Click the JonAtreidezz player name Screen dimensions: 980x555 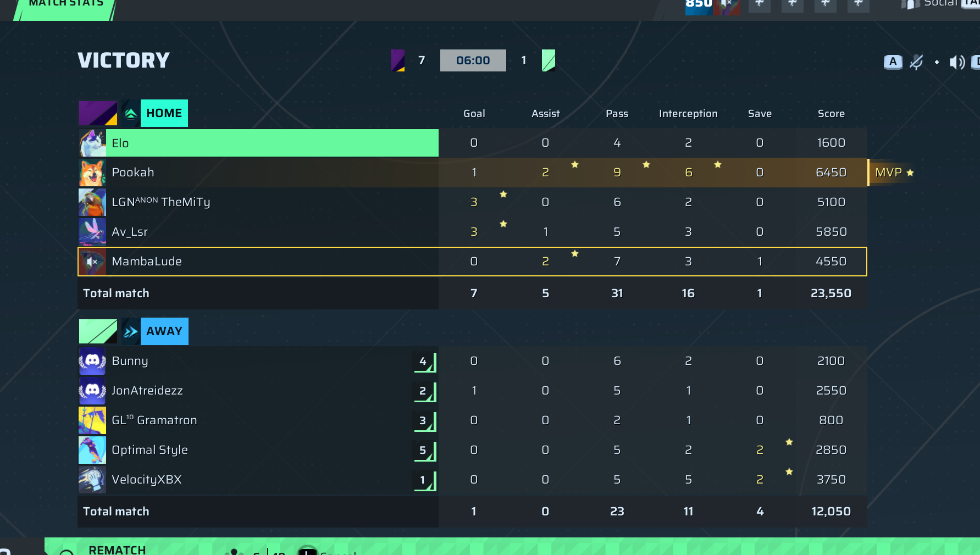pos(147,391)
